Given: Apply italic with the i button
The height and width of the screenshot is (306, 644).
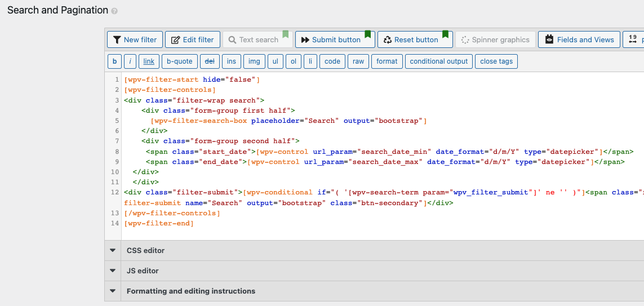Looking at the screenshot, I should [130, 61].
